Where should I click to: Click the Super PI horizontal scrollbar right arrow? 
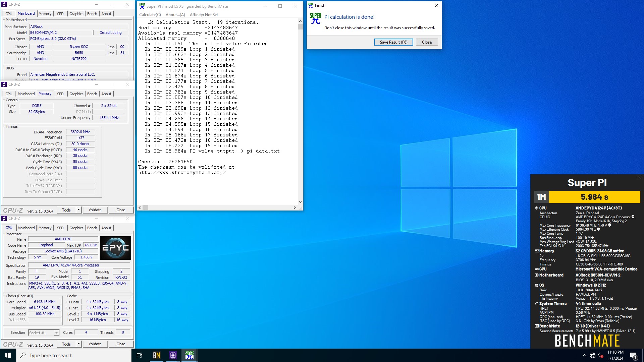point(294,208)
